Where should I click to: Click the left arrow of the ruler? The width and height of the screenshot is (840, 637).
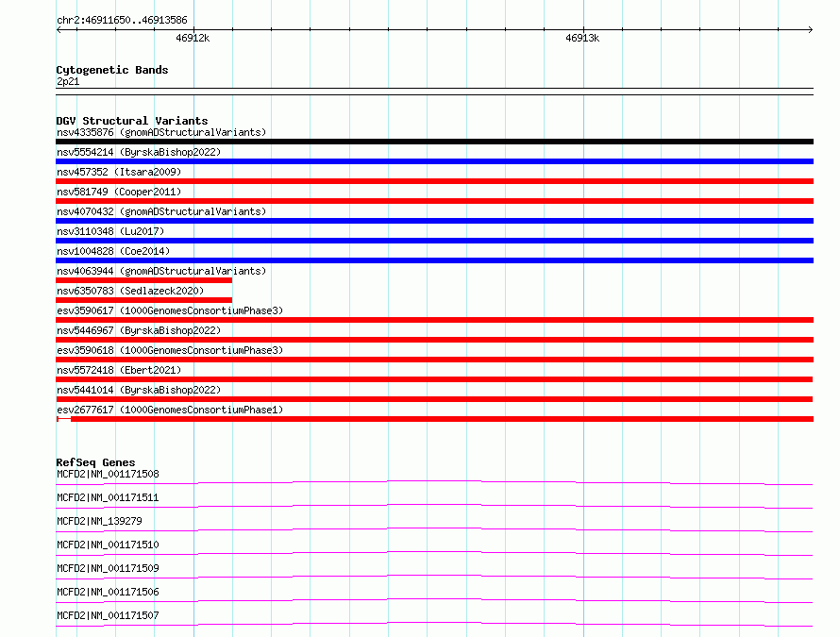coord(59,29)
